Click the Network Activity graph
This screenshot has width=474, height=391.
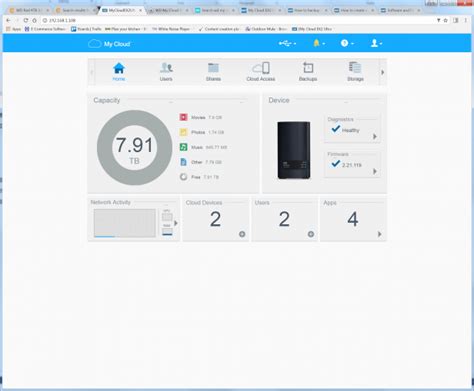(x=125, y=223)
